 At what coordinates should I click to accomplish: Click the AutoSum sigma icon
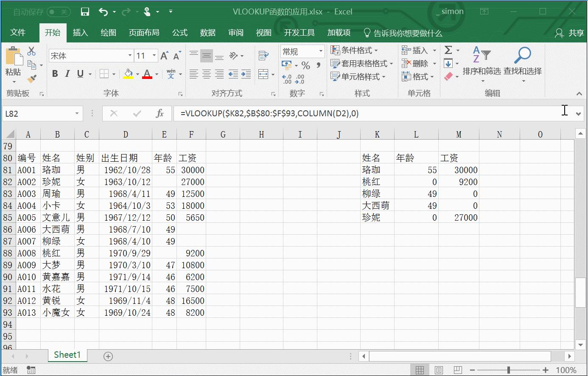pos(448,50)
